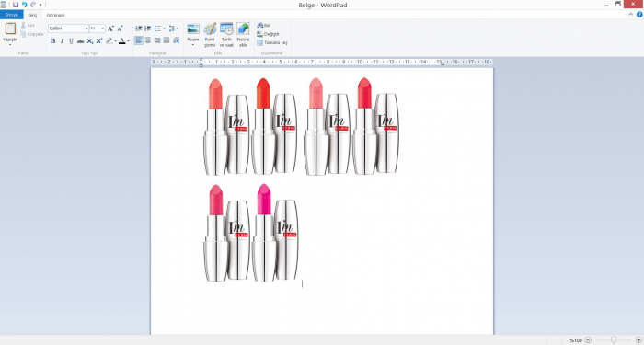Open the Dosya file menu
This screenshot has height=345, width=644.
click(11, 15)
